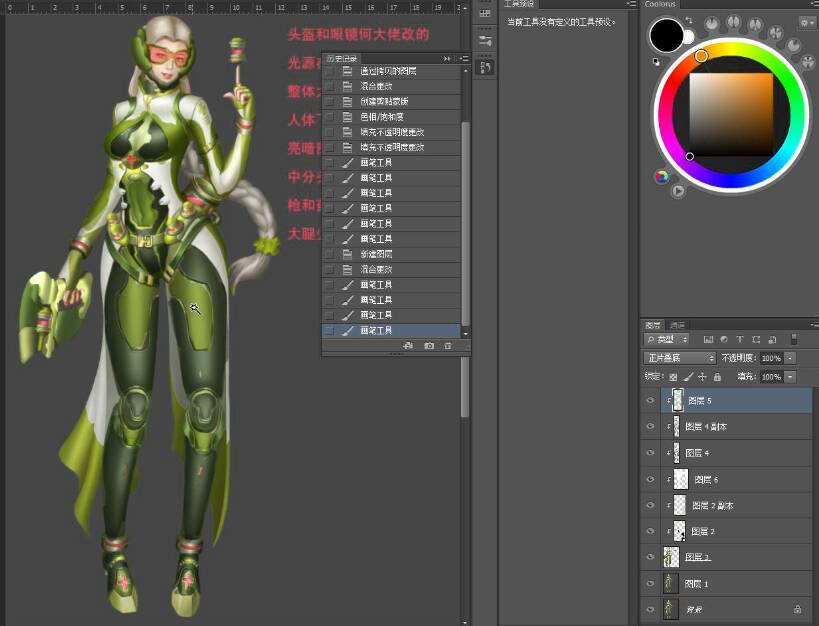Viewport: 819px width, 626px height.
Task: Click the second color harmony icon in Coolorus
Action: [734, 22]
